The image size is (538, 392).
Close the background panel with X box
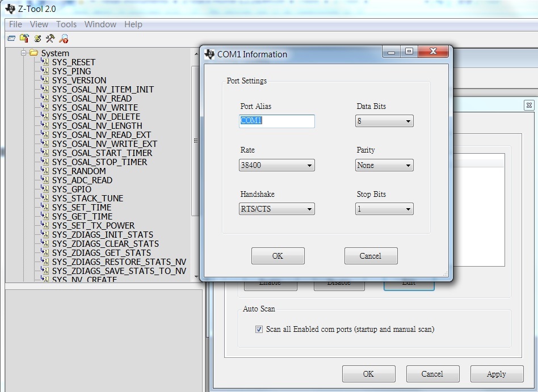click(529, 106)
